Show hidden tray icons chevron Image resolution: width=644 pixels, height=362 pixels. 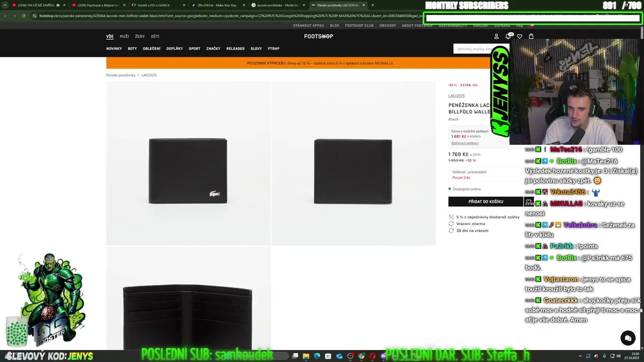click(580, 356)
